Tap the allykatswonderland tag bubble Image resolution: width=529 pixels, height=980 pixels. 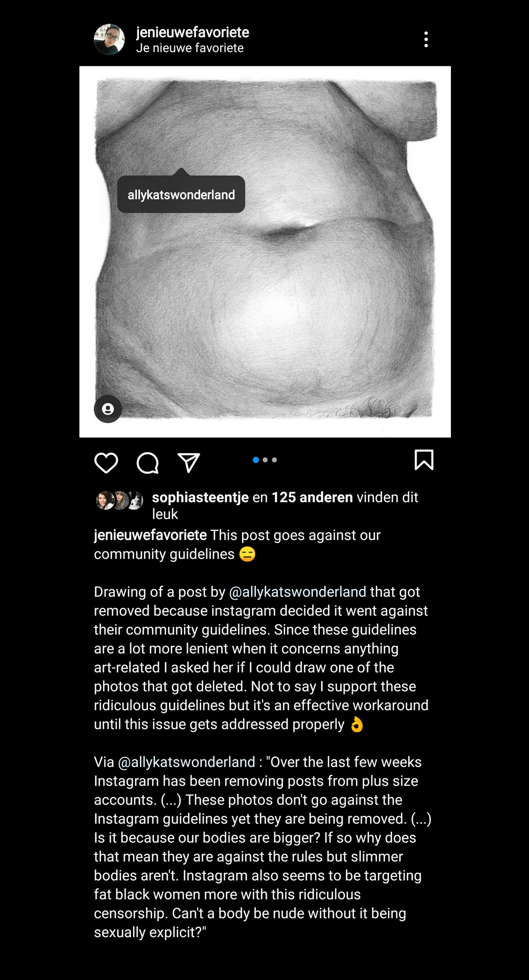(181, 194)
